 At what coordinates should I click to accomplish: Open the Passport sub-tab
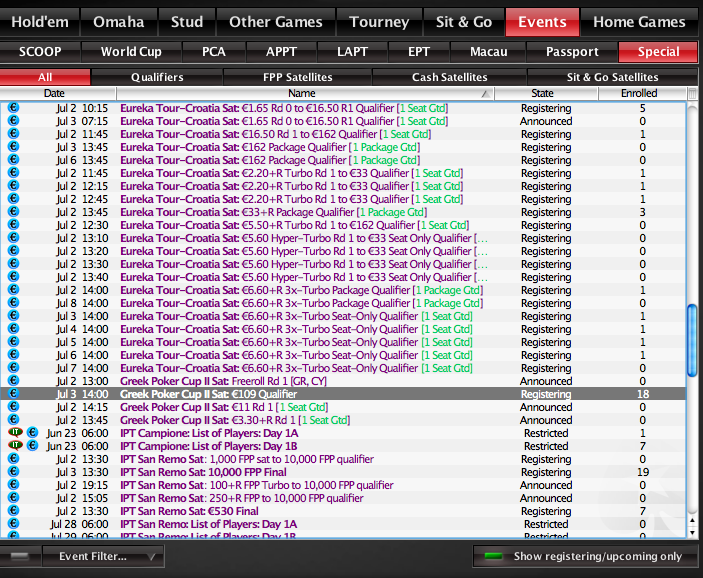pyautogui.click(x=572, y=52)
